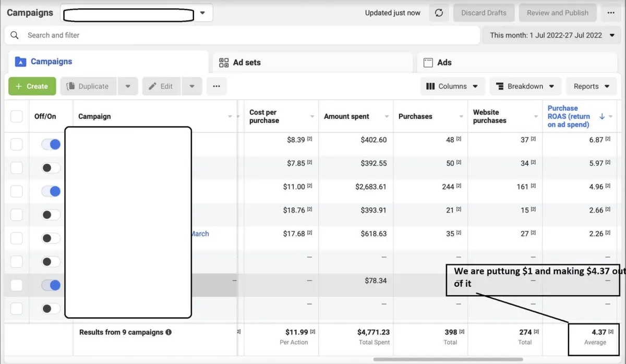Click the info icon beside Results from 9 campaigns

[168, 332]
